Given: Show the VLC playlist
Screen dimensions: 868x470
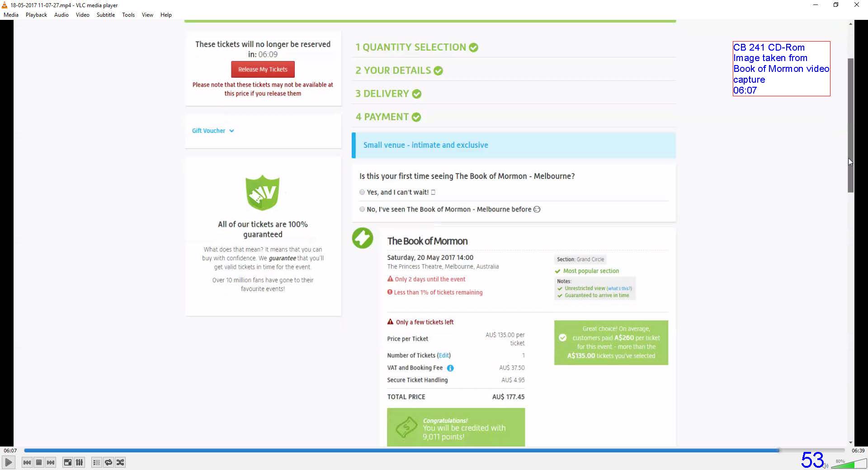Looking at the screenshot, I should click(x=96, y=462).
